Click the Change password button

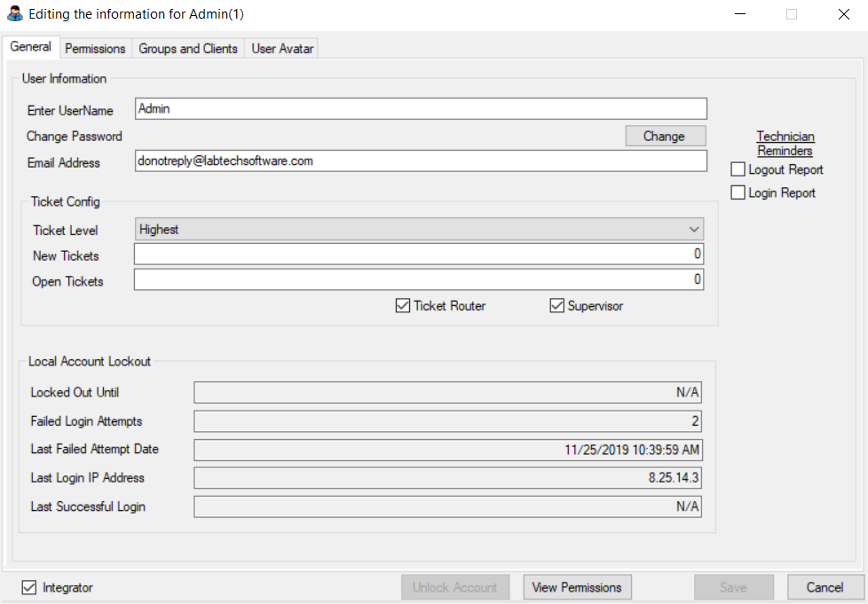tap(665, 135)
